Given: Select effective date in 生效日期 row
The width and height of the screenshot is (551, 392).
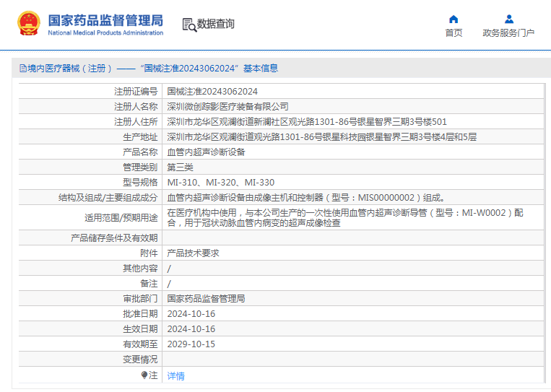Looking at the screenshot, I should tap(191, 328).
